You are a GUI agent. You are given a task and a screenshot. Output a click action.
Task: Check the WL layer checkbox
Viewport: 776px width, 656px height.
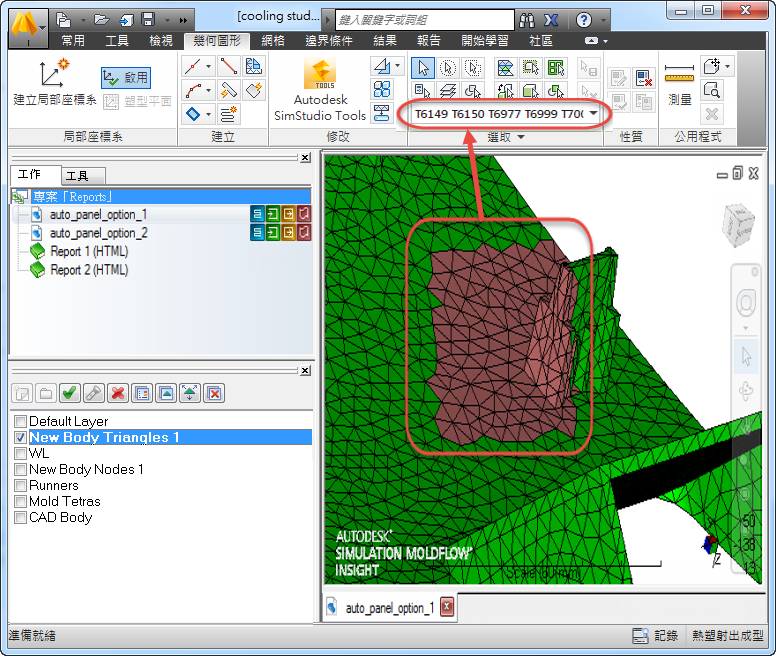coord(20,453)
